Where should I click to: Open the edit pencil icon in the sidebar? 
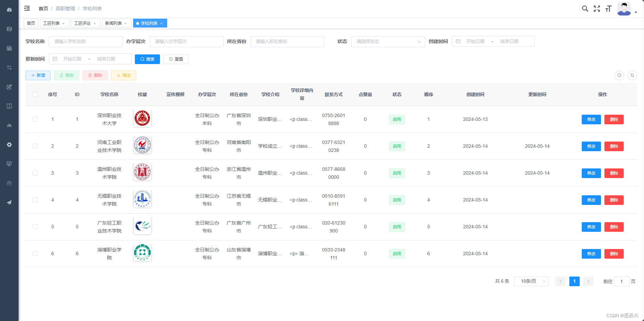pos(9,87)
